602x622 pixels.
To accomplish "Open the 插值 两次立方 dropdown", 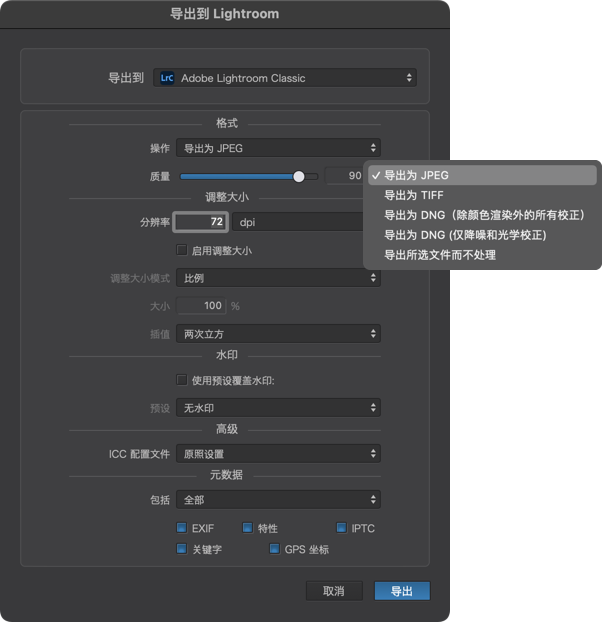I will 278,334.
